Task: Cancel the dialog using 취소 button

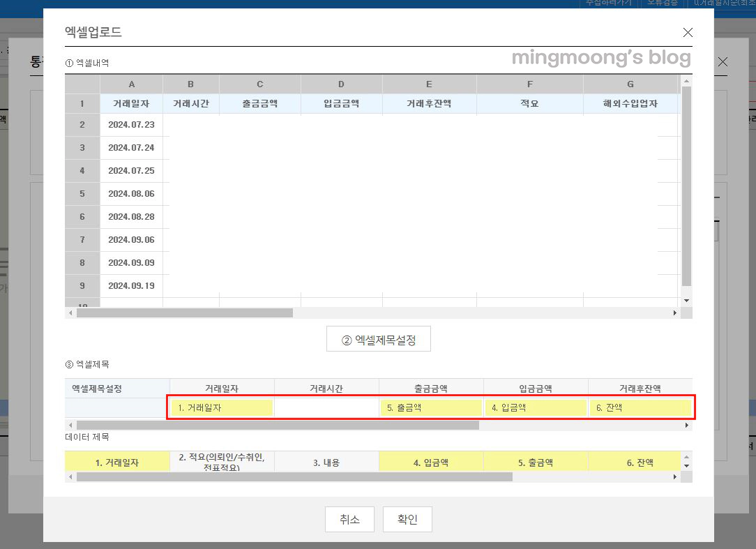Action: (349, 519)
